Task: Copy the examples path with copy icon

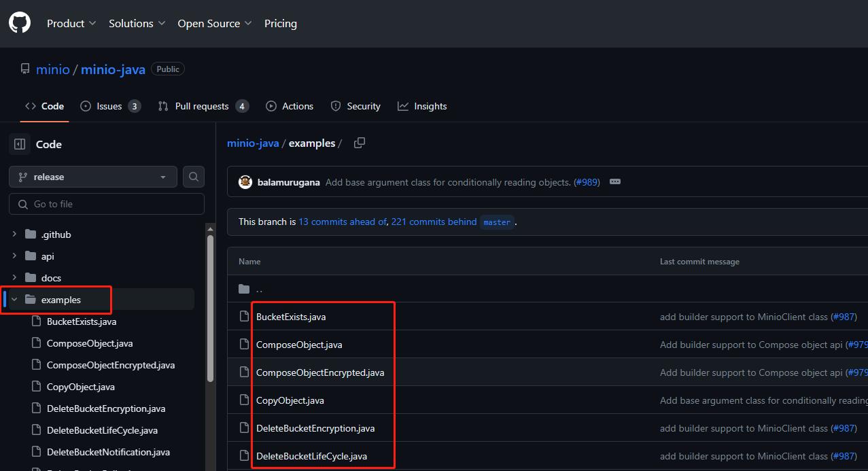Action: tap(360, 143)
